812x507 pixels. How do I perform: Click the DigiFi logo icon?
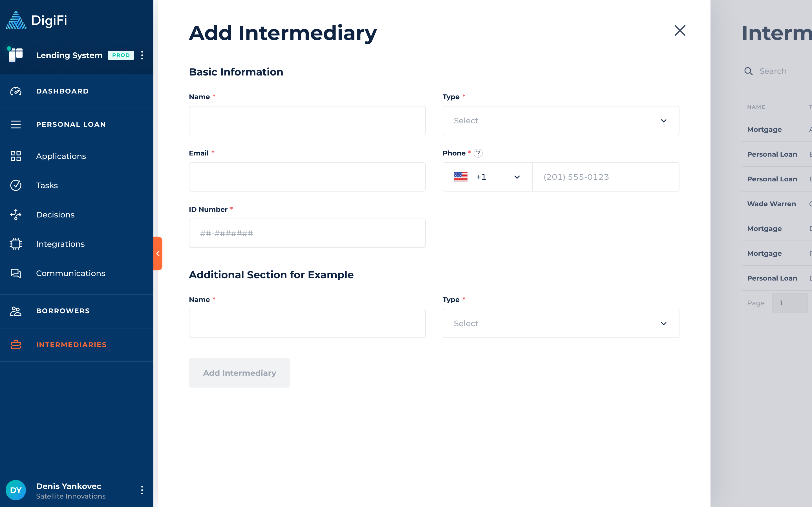click(16, 21)
